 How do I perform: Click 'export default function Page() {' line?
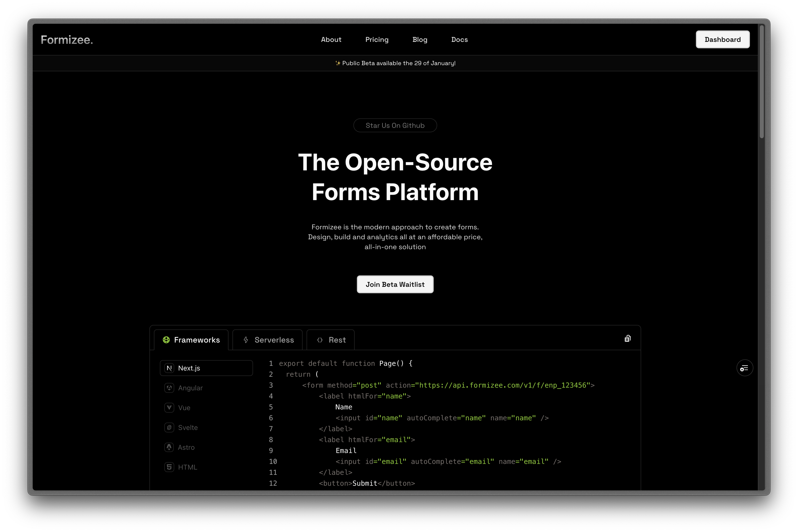[x=345, y=363]
